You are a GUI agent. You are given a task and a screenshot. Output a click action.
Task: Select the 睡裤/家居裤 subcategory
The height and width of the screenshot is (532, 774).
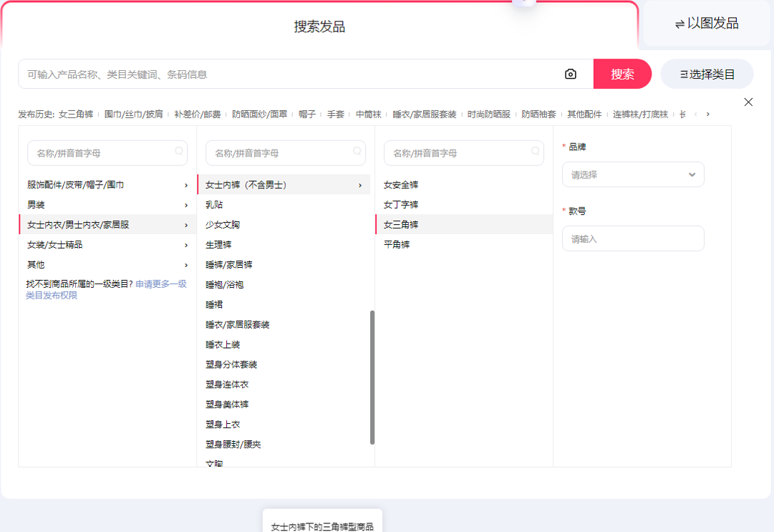pos(284,264)
